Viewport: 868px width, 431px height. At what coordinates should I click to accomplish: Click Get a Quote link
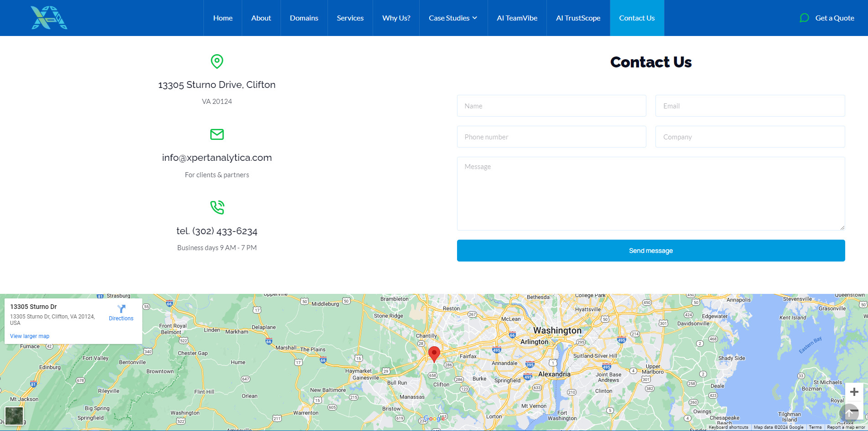(x=834, y=18)
